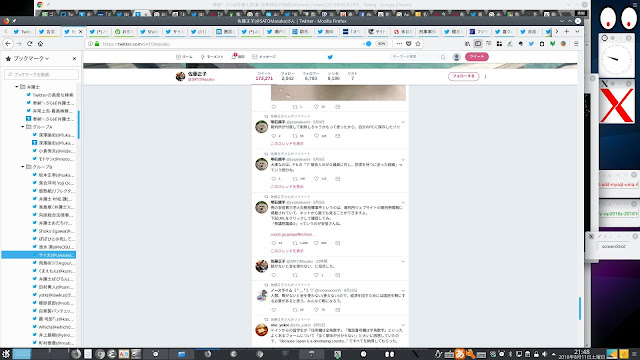Viewport: 640px width, 360px height.
Task: Collapse the グループA bookmark folder
Action: (x=23, y=127)
